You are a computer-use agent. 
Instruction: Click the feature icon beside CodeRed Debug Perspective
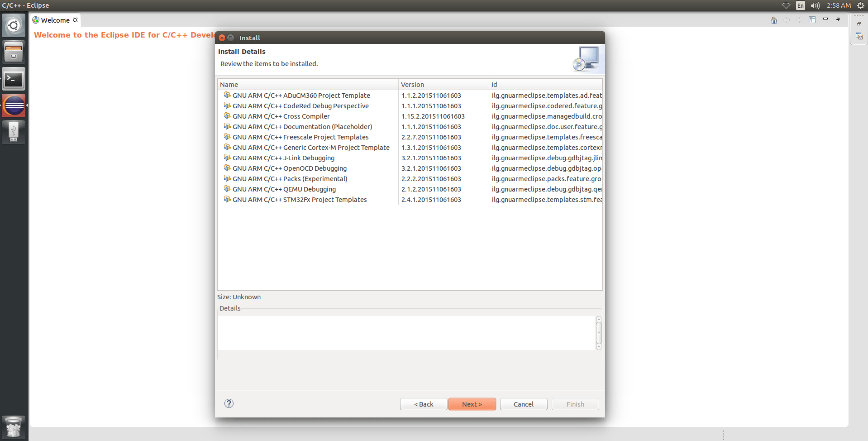coord(227,105)
